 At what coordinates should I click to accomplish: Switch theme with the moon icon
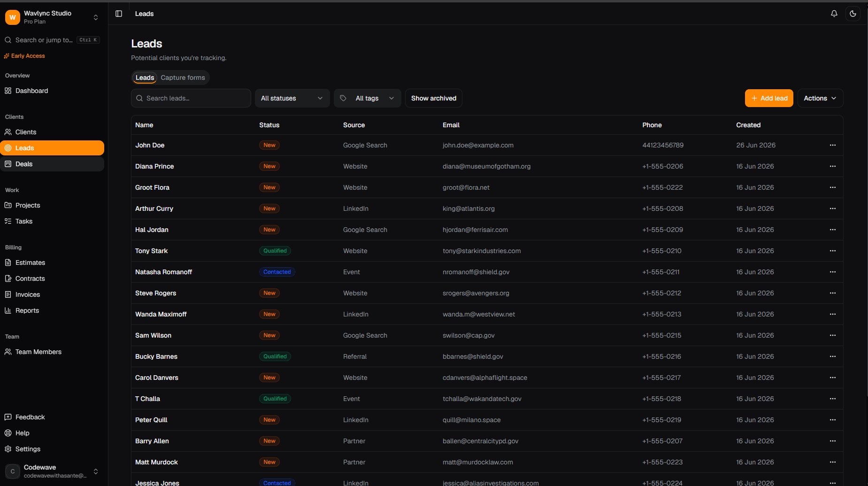(x=853, y=14)
